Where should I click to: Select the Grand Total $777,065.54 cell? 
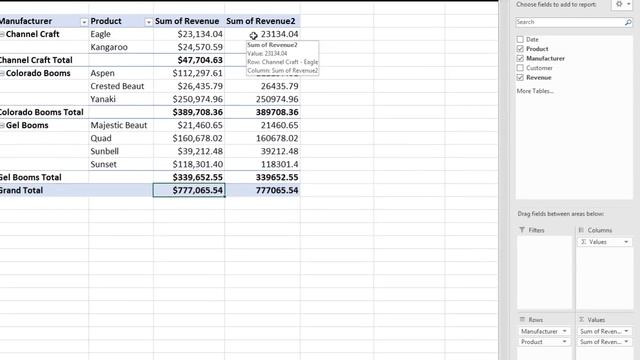tap(189, 190)
